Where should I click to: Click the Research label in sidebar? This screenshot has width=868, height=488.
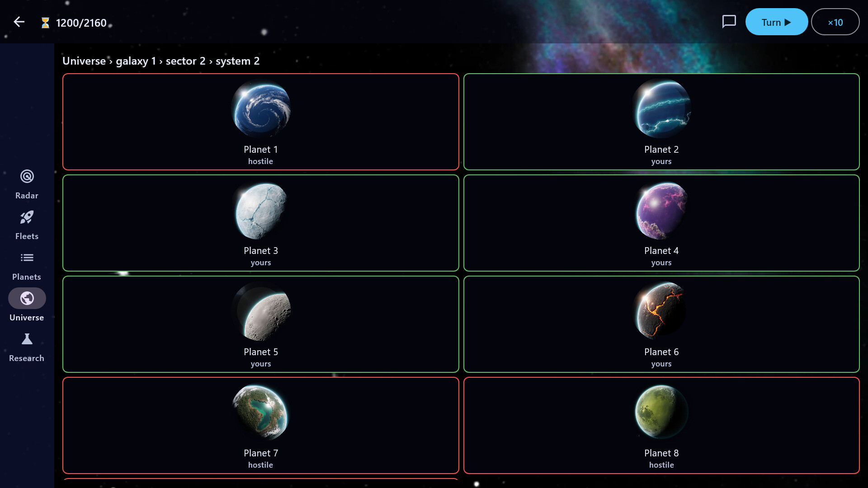coord(27,358)
